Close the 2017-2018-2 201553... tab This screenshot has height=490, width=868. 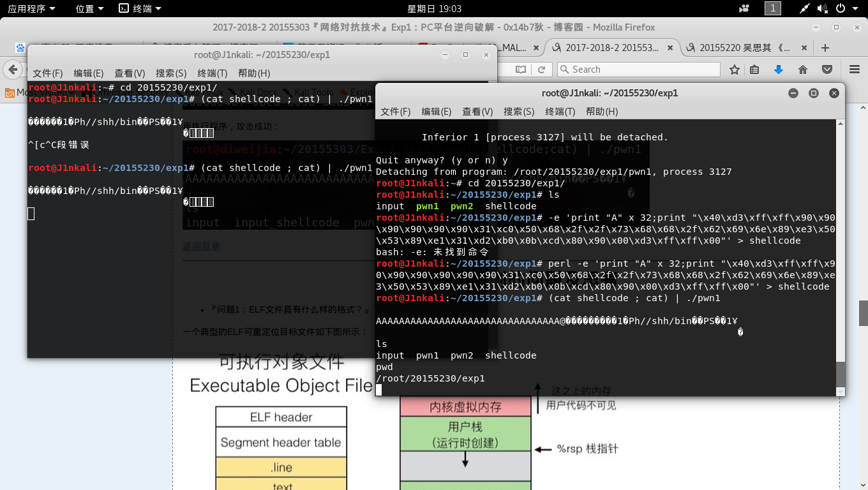click(x=670, y=48)
